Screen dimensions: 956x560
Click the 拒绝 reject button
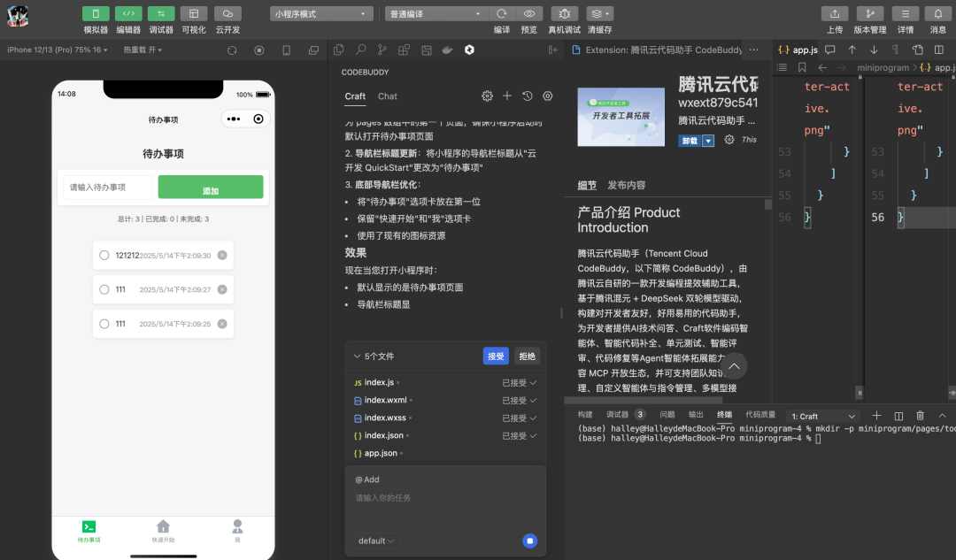[x=527, y=356]
